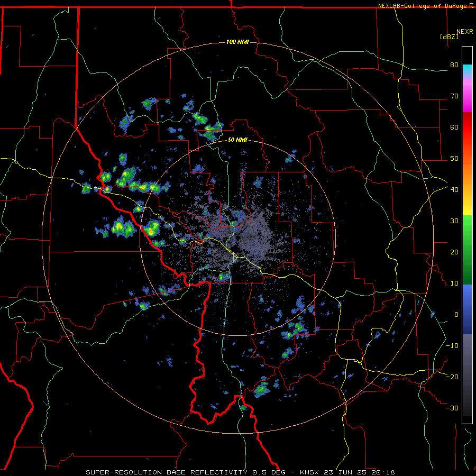Click the 80 dBZ value on the color scale
476x476 pixels.
(x=454, y=65)
